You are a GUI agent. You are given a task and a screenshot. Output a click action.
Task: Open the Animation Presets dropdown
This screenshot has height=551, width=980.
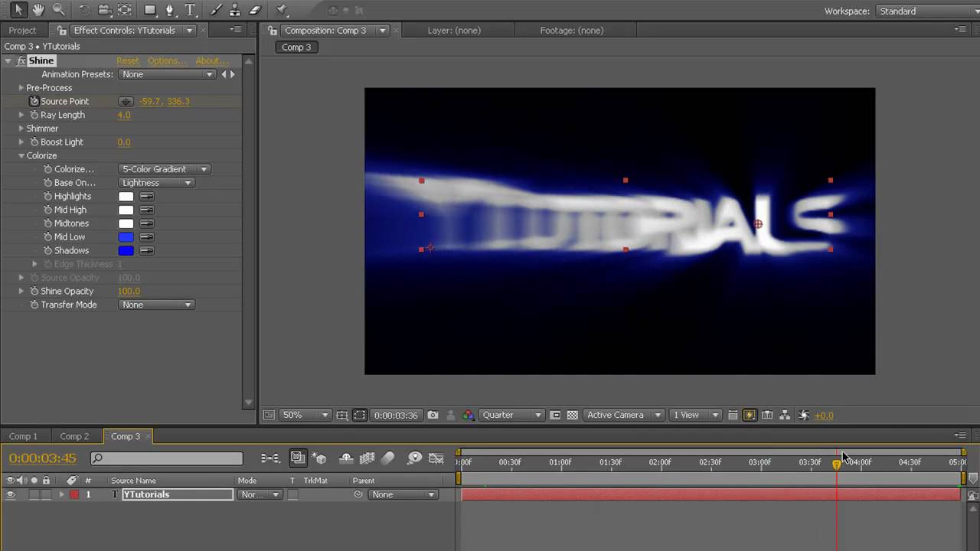pos(167,74)
